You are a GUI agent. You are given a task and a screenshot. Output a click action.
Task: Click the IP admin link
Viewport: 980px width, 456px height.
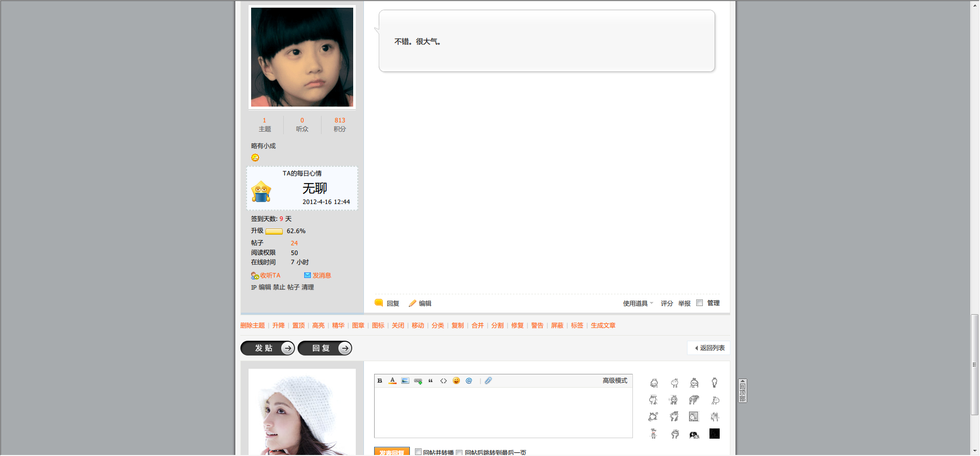click(x=254, y=288)
